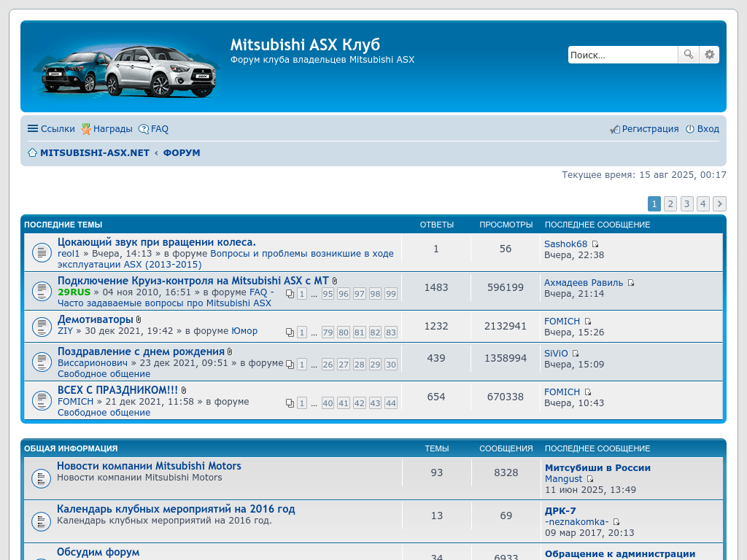Viewport: 747px width, 560px height.
Task: Open Sashok68 profile link
Action: click(x=566, y=244)
